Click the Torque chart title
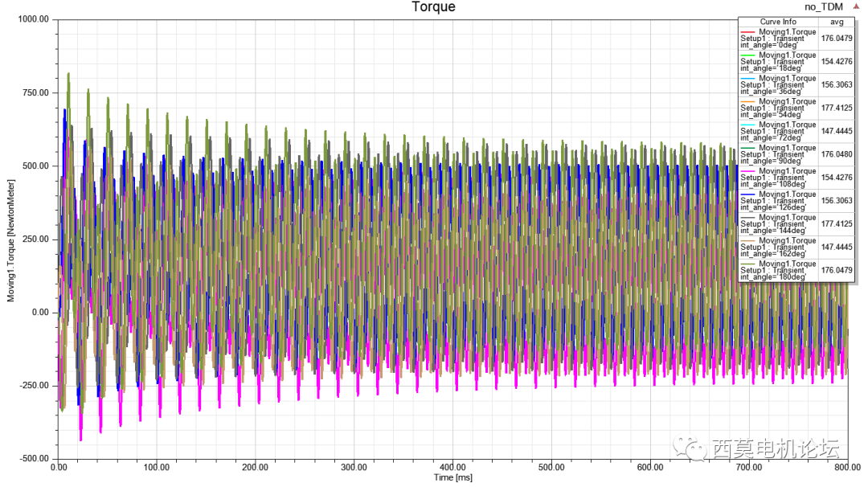The image size is (868, 487). [434, 6]
